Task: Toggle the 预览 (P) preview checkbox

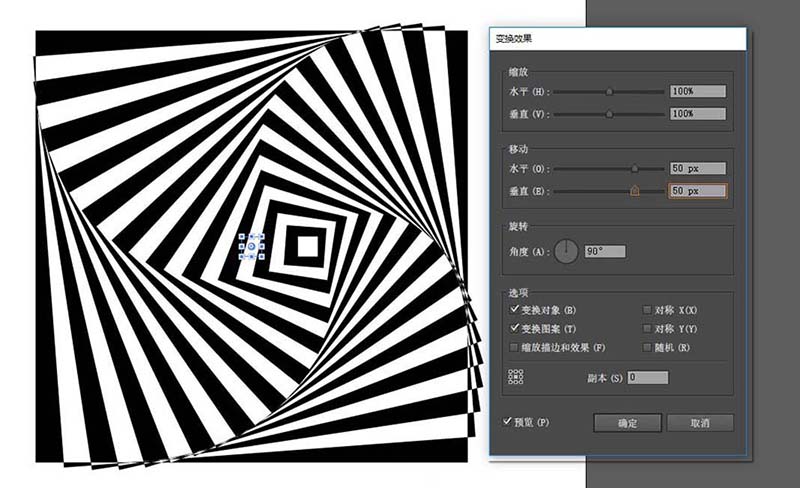Action: point(507,422)
